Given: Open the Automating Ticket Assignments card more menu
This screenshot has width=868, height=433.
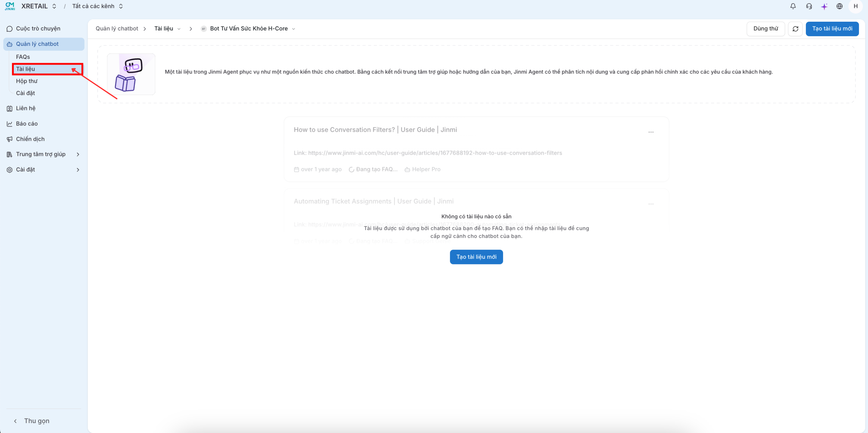Looking at the screenshot, I should (651, 204).
